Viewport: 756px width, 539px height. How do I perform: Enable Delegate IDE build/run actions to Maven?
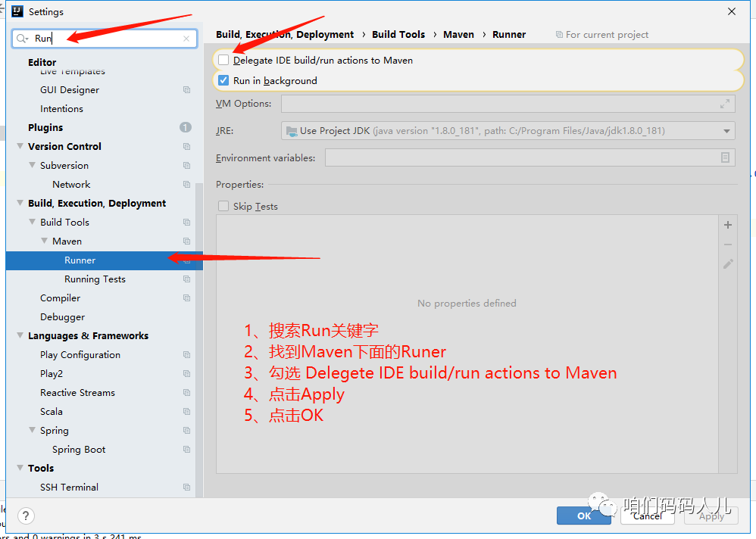coord(223,61)
